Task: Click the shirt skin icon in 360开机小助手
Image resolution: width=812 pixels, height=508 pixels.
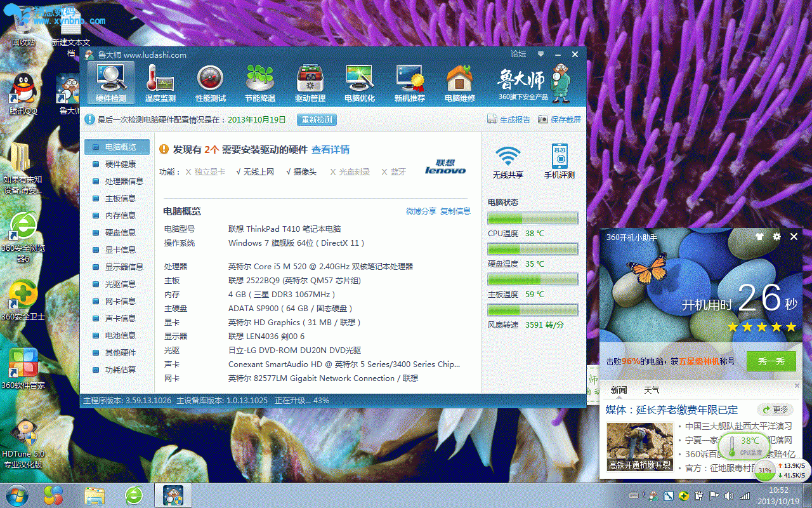Action: [x=760, y=237]
